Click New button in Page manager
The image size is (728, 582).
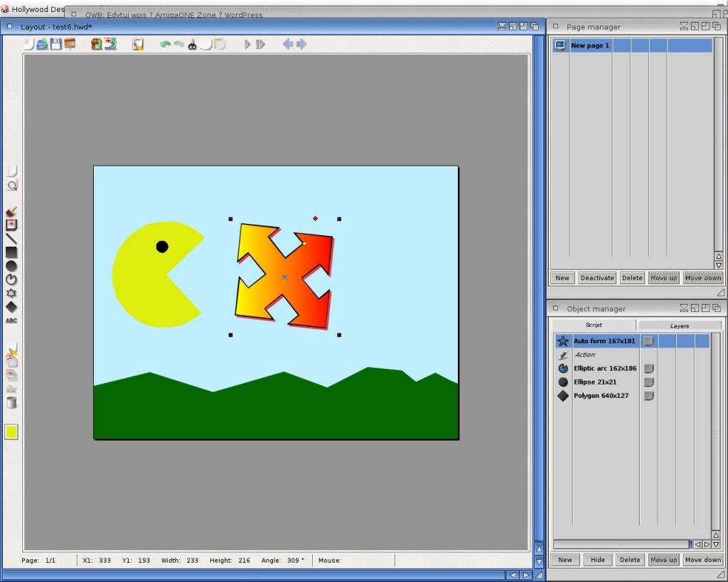coord(562,278)
